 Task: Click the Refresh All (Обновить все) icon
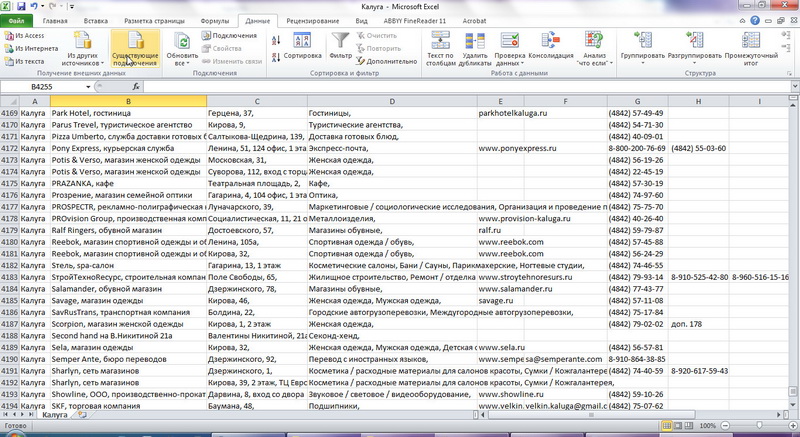[182, 41]
